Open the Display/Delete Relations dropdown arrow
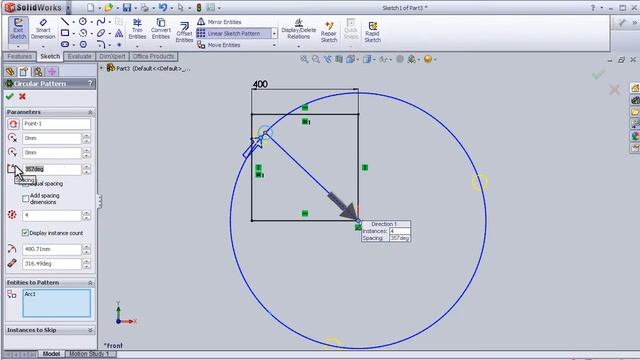 [298, 47]
